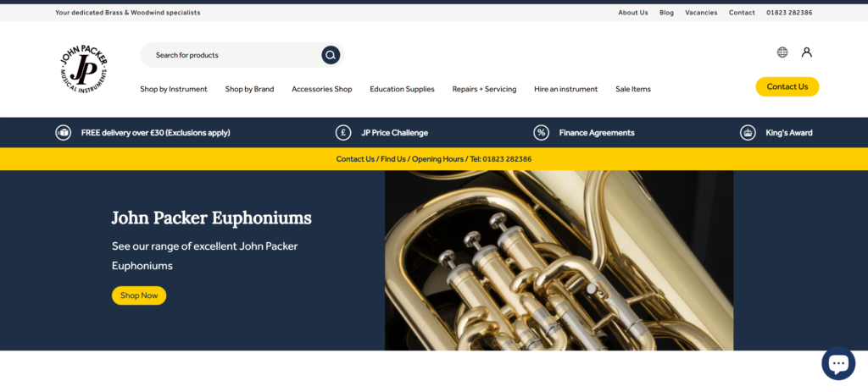Click the John Packer logo
This screenshot has height=392, width=868.
pyautogui.click(x=84, y=69)
